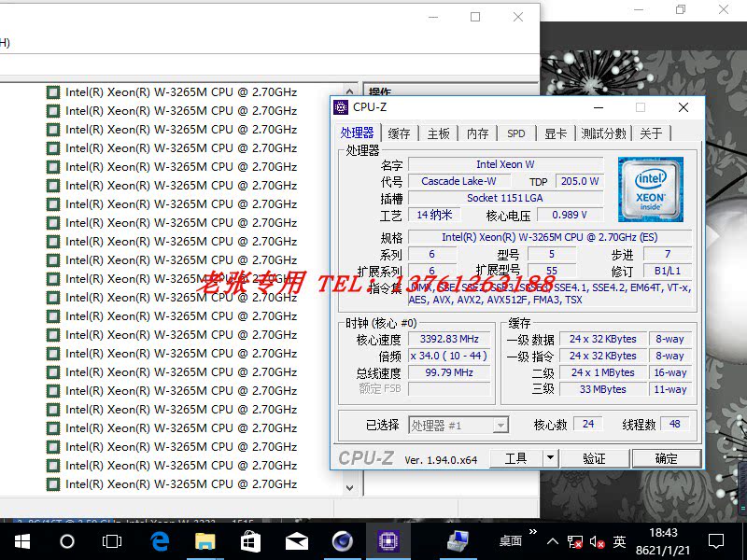Minimize the Device Manager window
The image size is (747, 560).
(x=433, y=17)
